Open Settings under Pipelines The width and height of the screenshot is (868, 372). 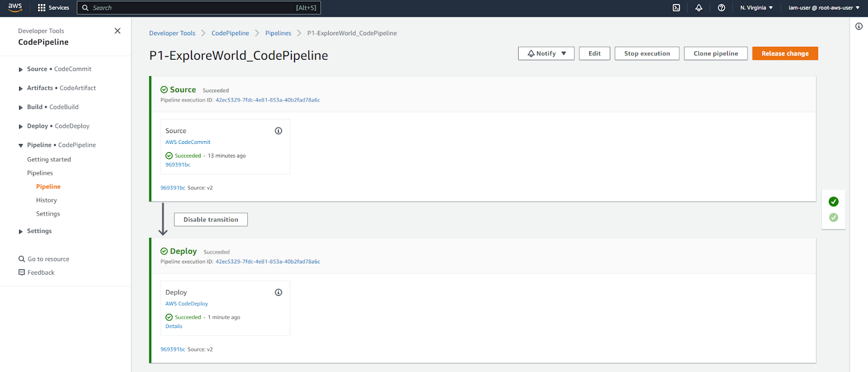48,214
